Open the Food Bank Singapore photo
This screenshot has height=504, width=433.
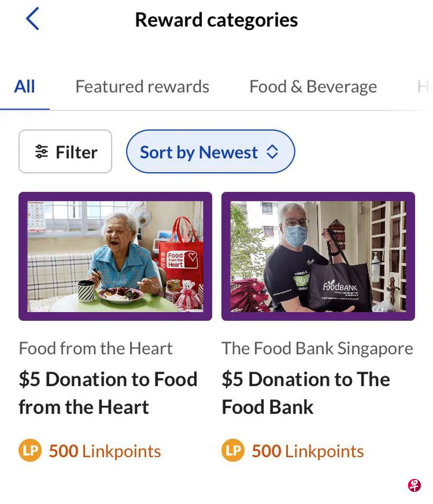pos(318,256)
